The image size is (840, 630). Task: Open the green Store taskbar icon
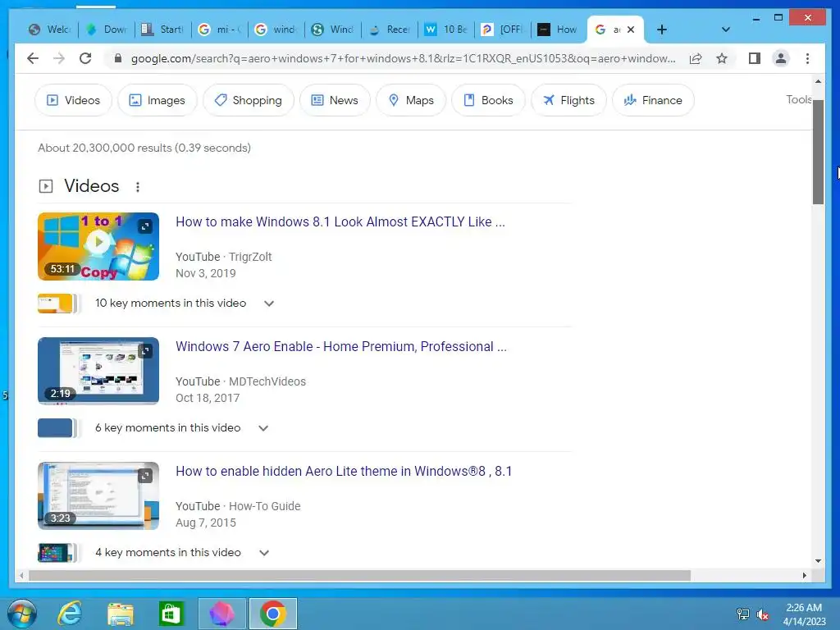point(171,614)
